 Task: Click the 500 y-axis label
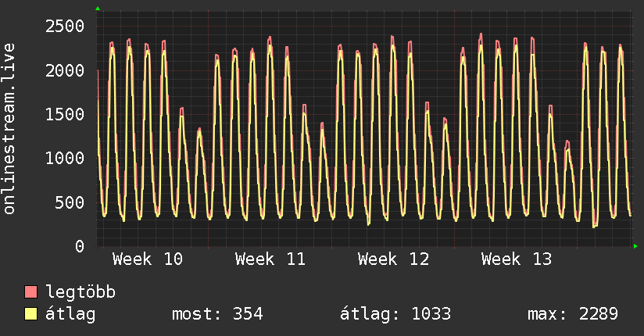[70, 202]
